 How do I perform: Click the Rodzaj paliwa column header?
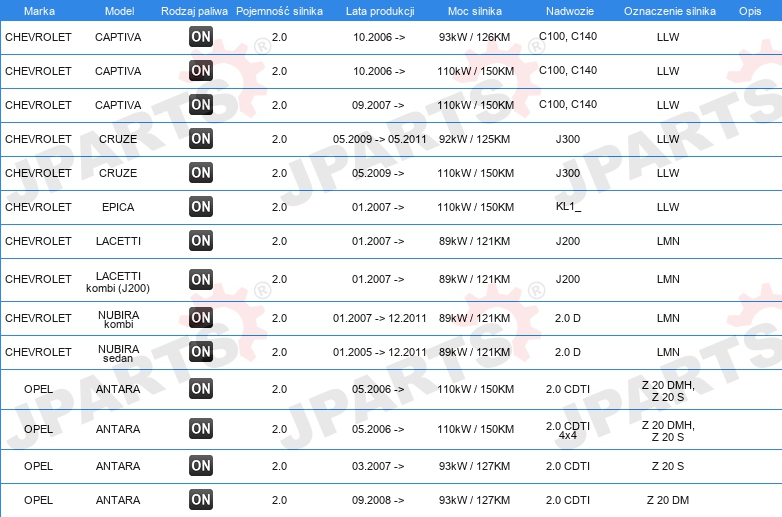pyautogui.click(x=194, y=11)
